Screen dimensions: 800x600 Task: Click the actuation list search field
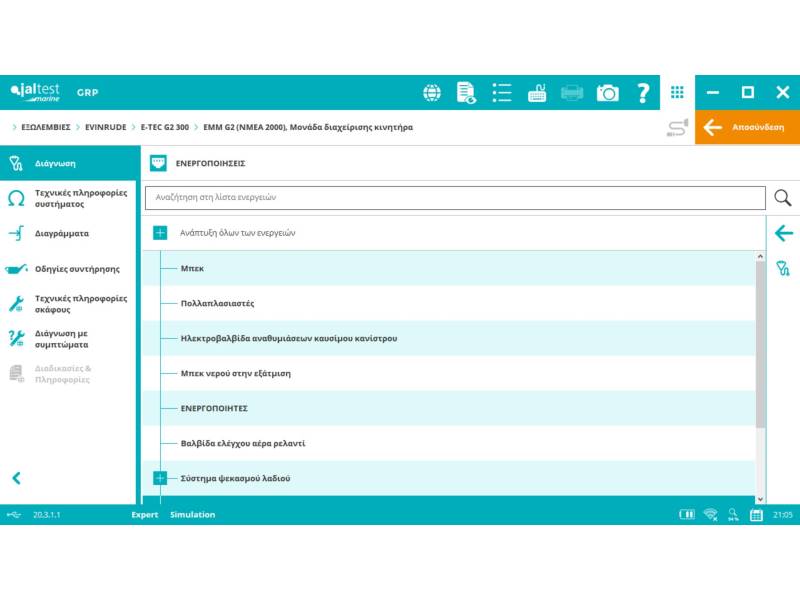tap(455, 197)
